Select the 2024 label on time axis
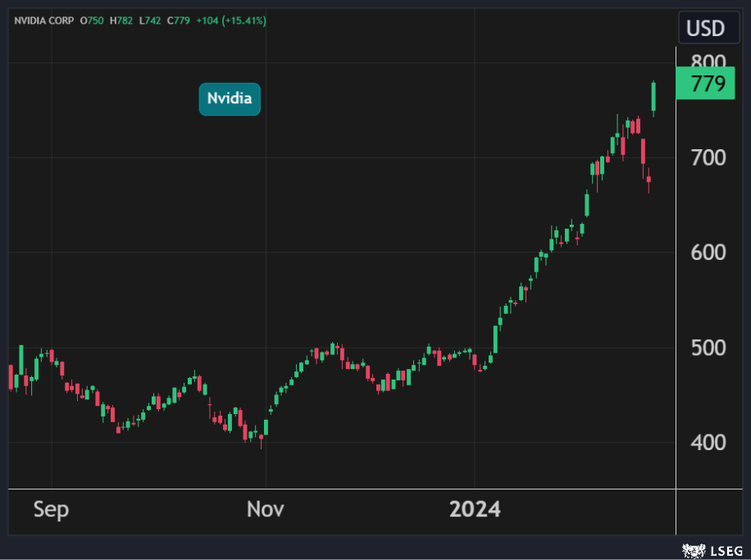The height and width of the screenshot is (560, 751). 475,510
